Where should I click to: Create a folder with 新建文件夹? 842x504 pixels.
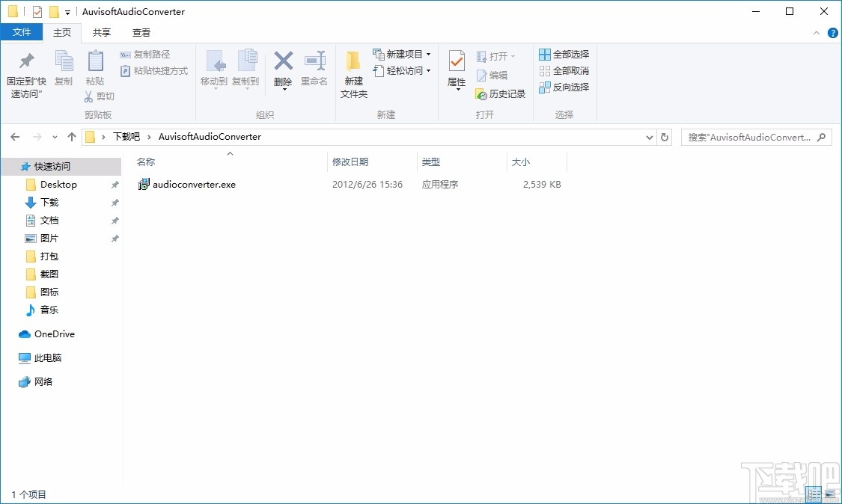pyautogui.click(x=353, y=71)
